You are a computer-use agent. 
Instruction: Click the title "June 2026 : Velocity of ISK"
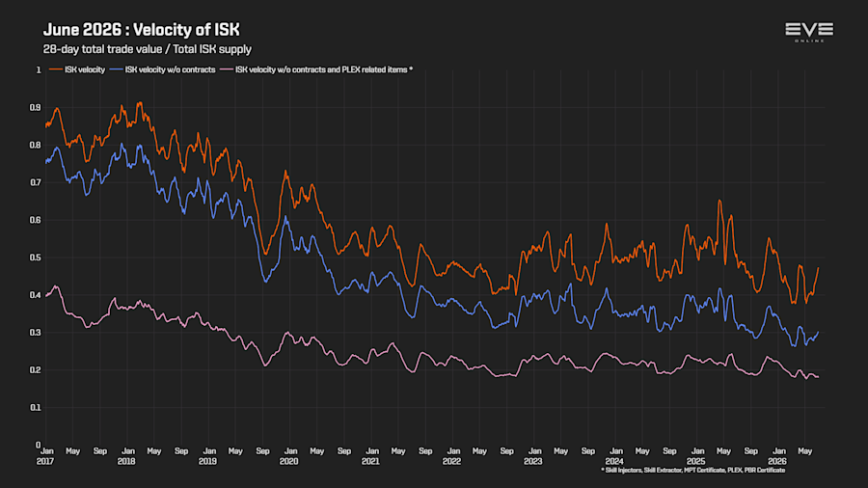141,30
